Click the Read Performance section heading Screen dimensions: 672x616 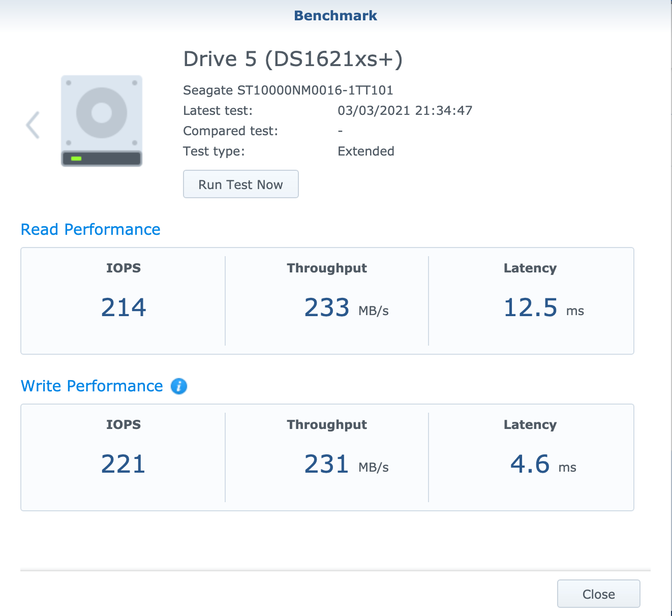click(x=90, y=230)
